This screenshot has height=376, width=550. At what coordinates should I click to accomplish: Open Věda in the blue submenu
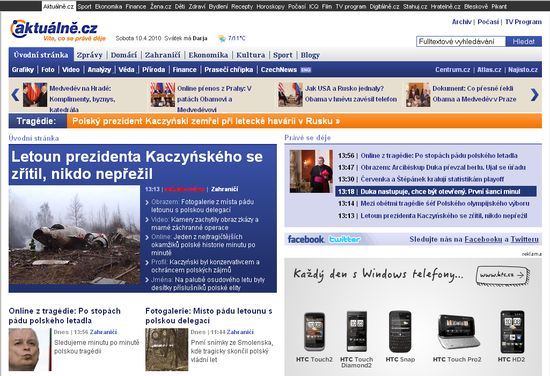tap(126, 69)
